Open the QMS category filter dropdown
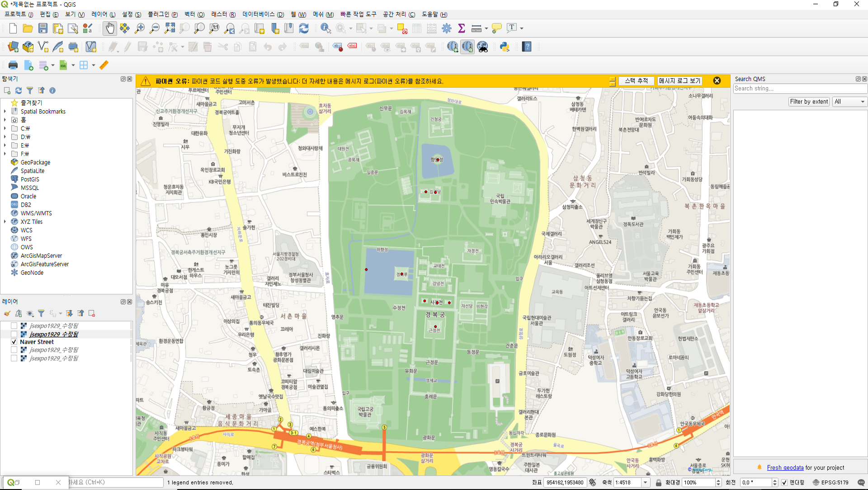Viewport: 868px width, 490px height. pos(850,102)
